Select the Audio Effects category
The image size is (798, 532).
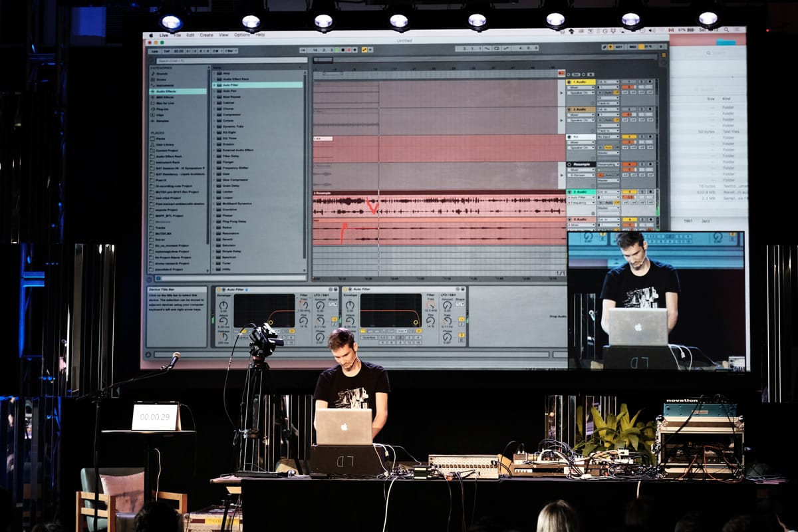point(168,91)
